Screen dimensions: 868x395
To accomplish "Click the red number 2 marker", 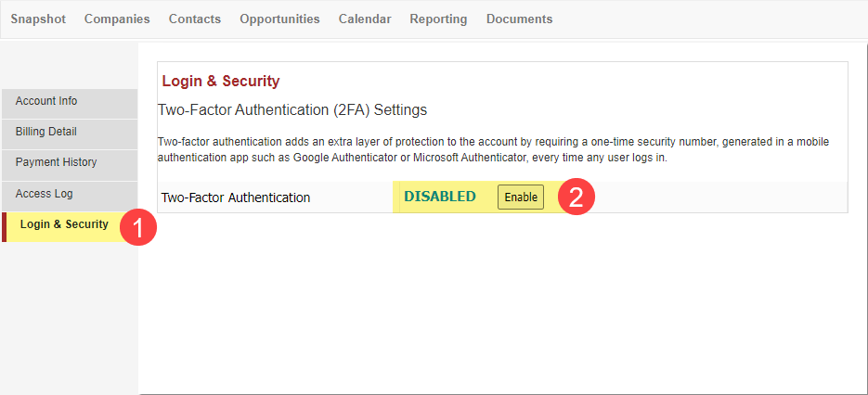I will point(577,197).
